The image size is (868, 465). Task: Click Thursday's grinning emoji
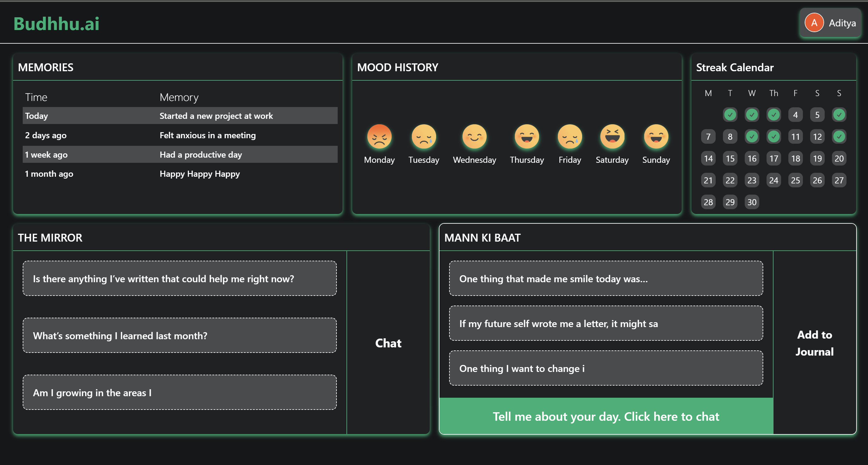[527, 137]
